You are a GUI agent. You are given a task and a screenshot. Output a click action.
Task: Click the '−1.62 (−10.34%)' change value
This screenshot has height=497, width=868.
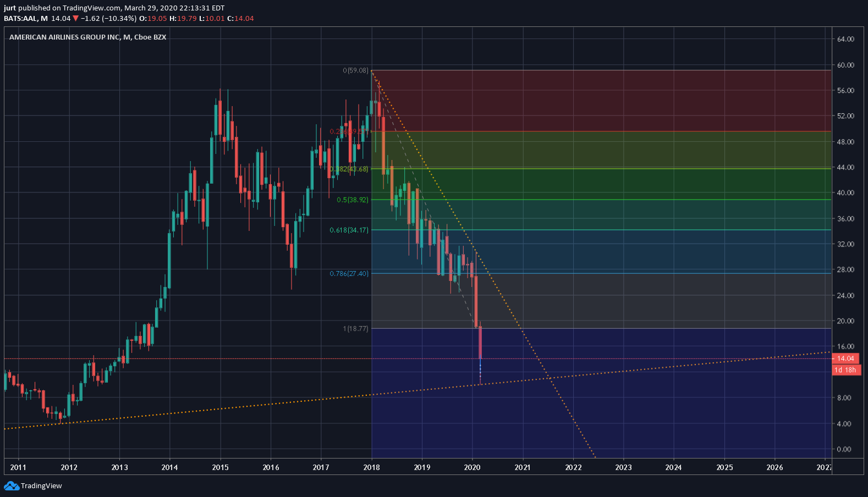109,18
